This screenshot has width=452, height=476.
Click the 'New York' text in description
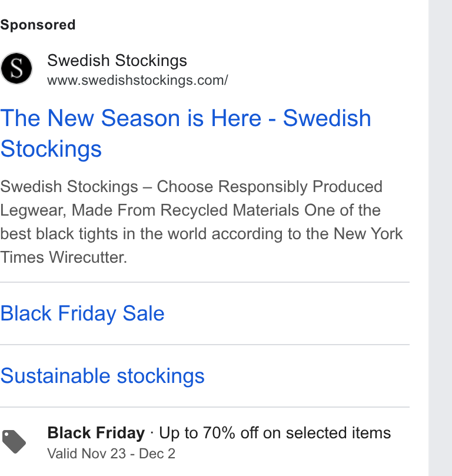[368, 234]
